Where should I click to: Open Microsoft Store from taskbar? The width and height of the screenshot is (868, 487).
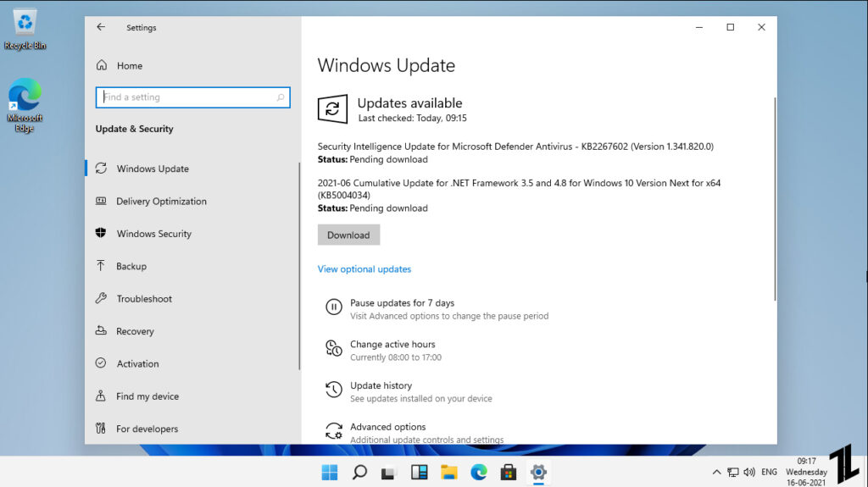pyautogui.click(x=509, y=472)
